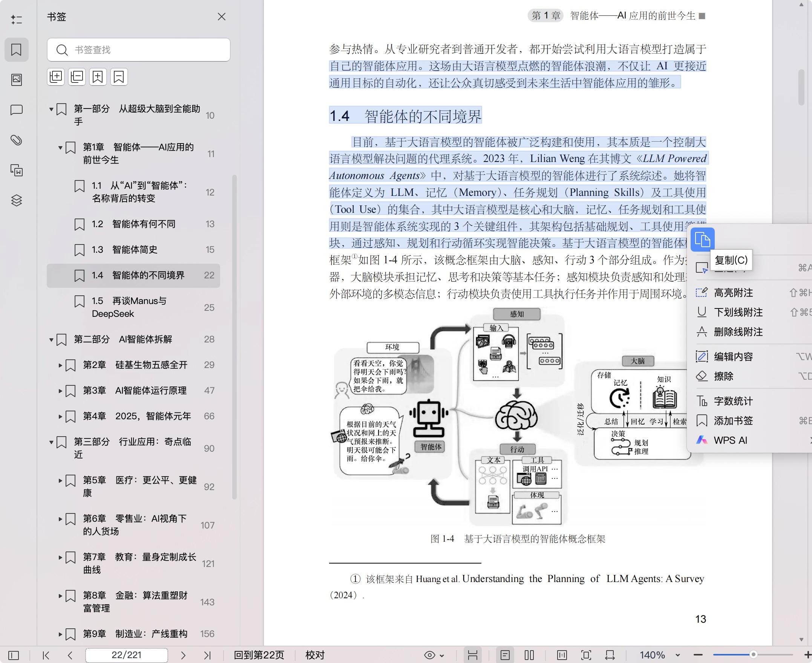Expand the 第3章 AI智能体运行原理 bookmark
This screenshot has width=812, height=663.
coord(60,391)
